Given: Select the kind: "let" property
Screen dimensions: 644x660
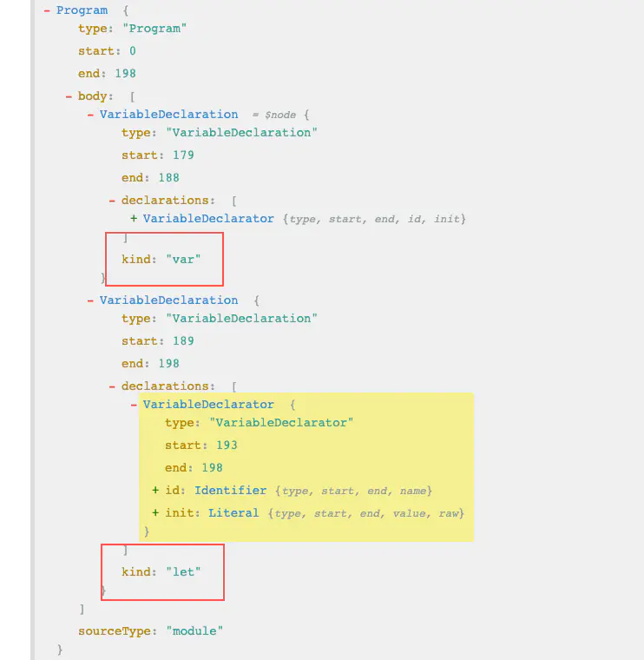Looking at the screenshot, I should (161, 571).
